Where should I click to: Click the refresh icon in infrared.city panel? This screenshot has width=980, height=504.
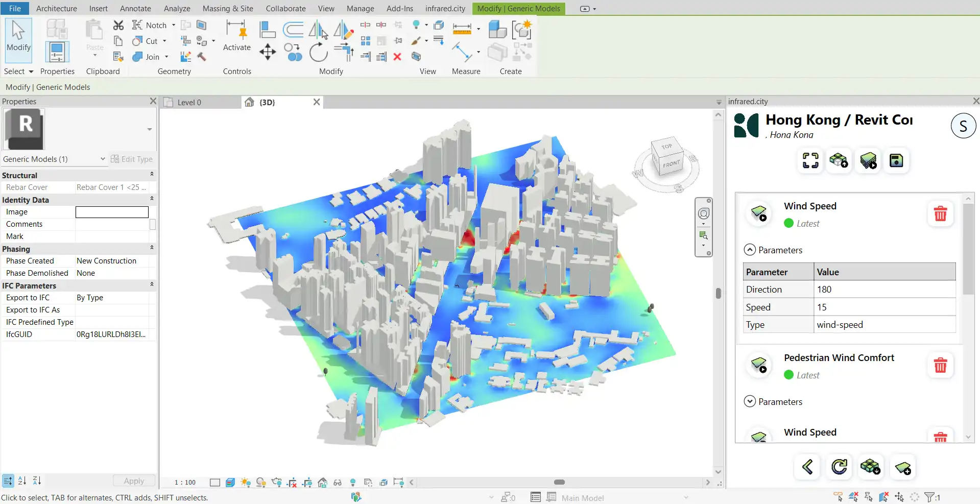tap(839, 467)
